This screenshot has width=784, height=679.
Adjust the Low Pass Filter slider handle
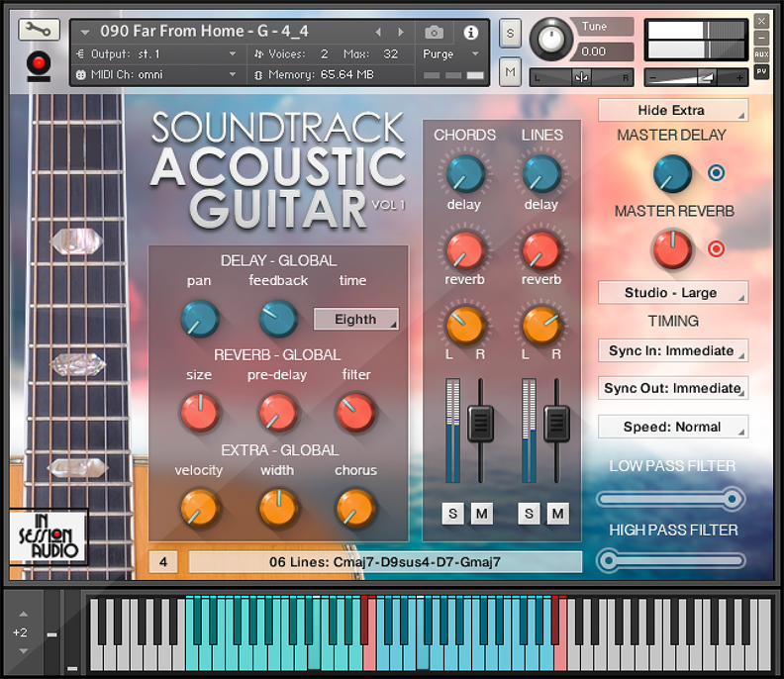733,499
